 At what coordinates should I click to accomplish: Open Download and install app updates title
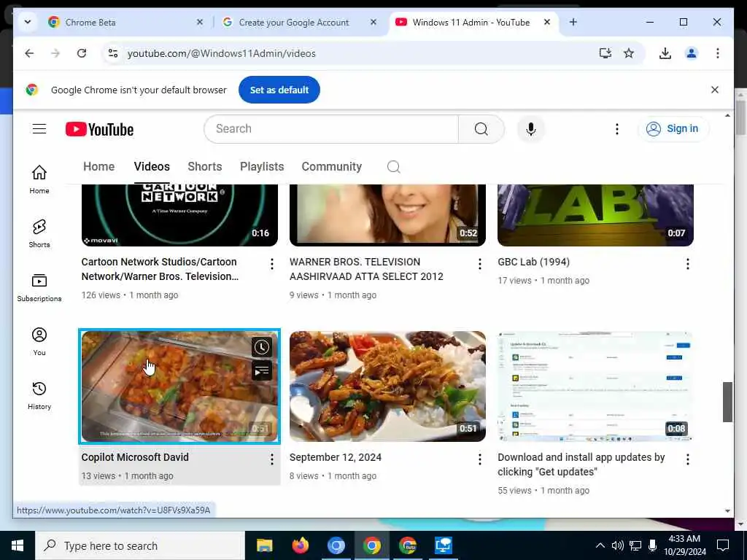(x=581, y=464)
